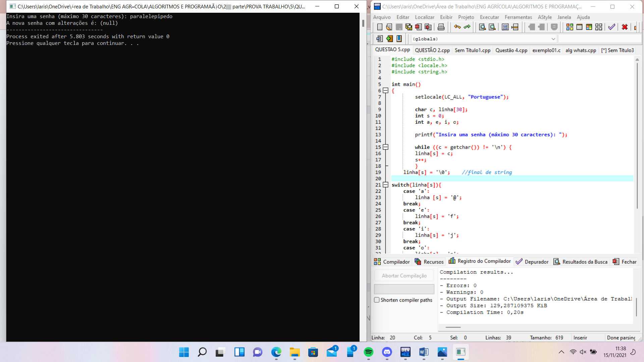Screen dimensions: 644x362
Task: Open Find with the magnifier icon
Action: tap(482, 27)
